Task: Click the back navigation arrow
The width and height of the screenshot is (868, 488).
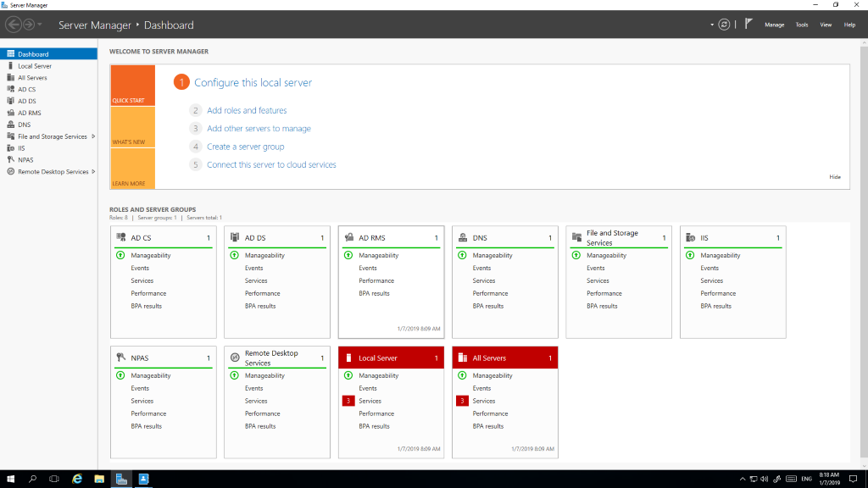Action: (13, 25)
